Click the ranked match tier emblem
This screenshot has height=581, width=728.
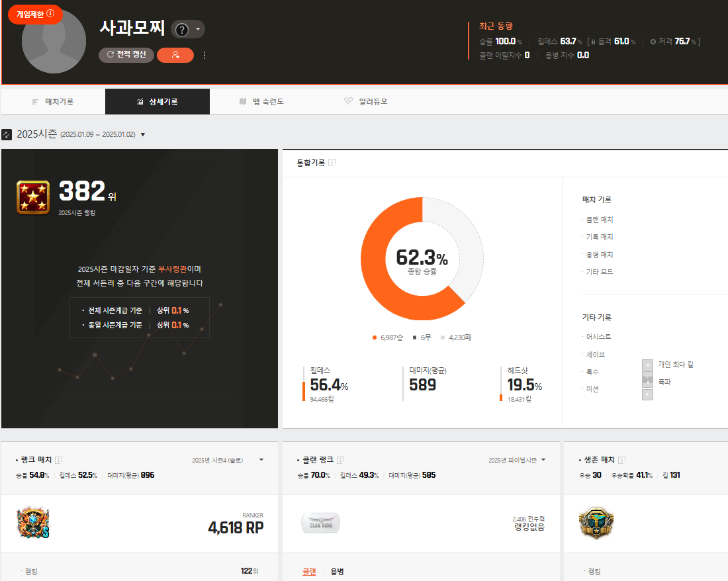click(x=32, y=523)
